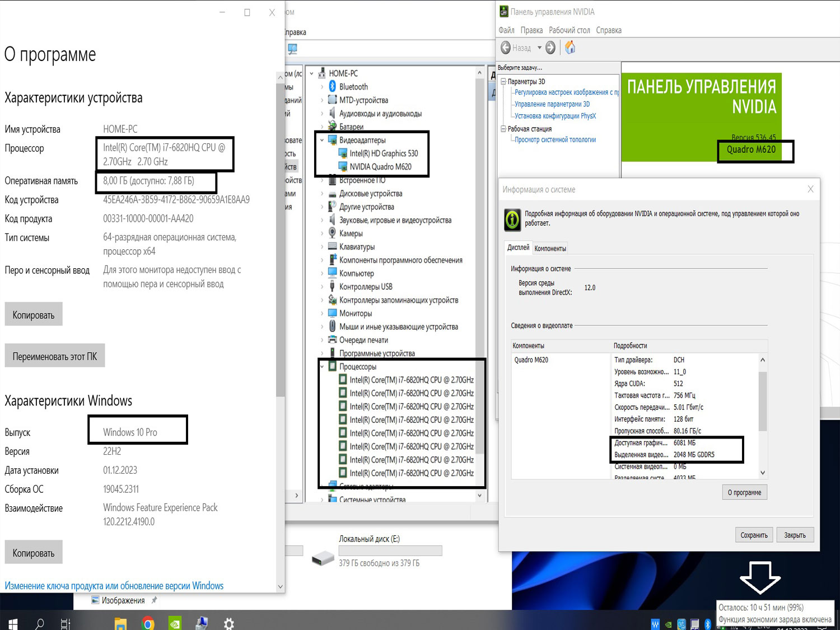Click the Локальный диск (E:) drive icon
This screenshot has height=630, width=840.
pyautogui.click(x=323, y=558)
